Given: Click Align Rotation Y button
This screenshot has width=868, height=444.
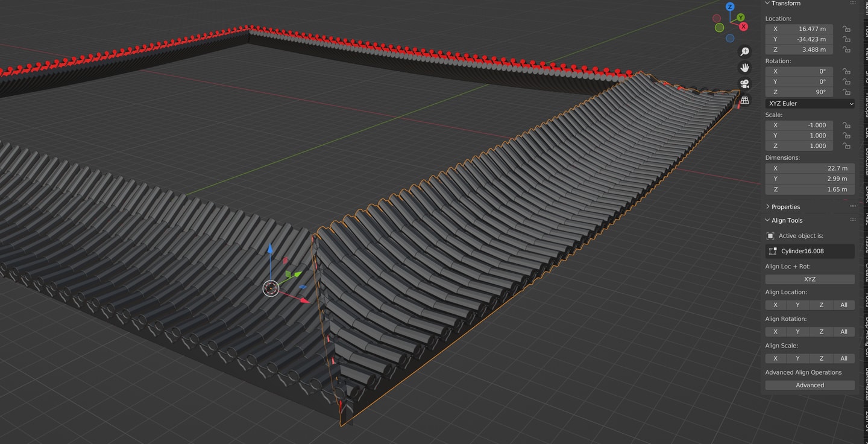Looking at the screenshot, I should pyautogui.click(x=798, y=332).
